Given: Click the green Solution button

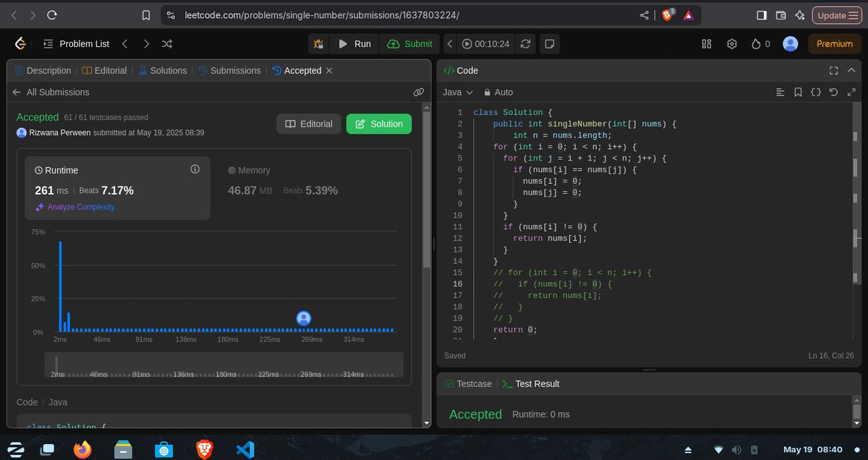Looking at the screenshot, I should (379, 124).
